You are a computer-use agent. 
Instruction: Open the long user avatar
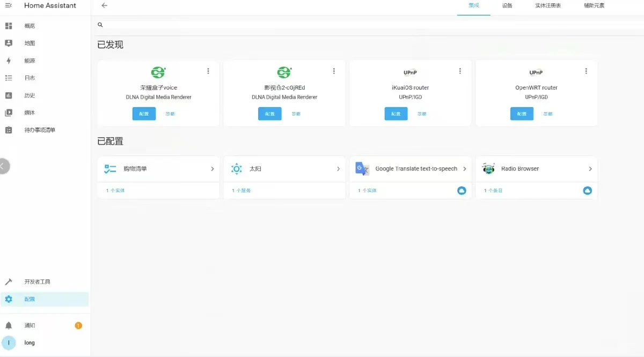(x=9, y=343)
